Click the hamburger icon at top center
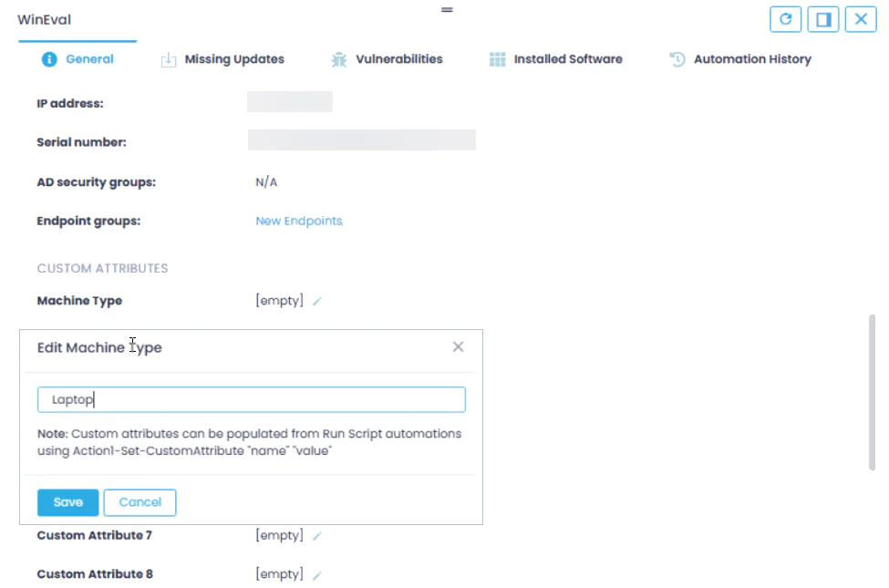The height and width of the screenshot is (588, 889). pyautogui.click(x=446, y=9)
